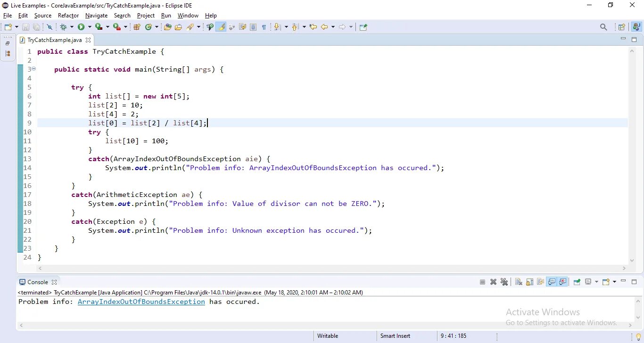644x343 pixels.
Task: Disable Show Console When Standard Out Changes
Action: coord(552,282)
